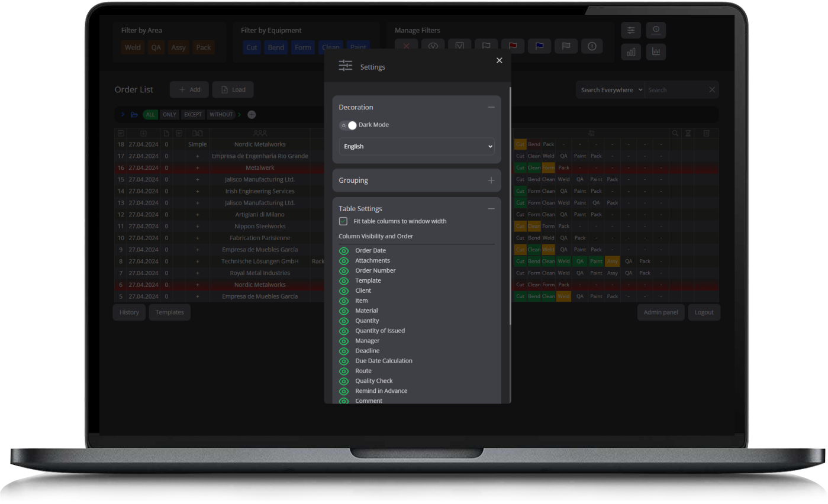
Task: Click the red flag filter icon
Action: click(513, 46)
